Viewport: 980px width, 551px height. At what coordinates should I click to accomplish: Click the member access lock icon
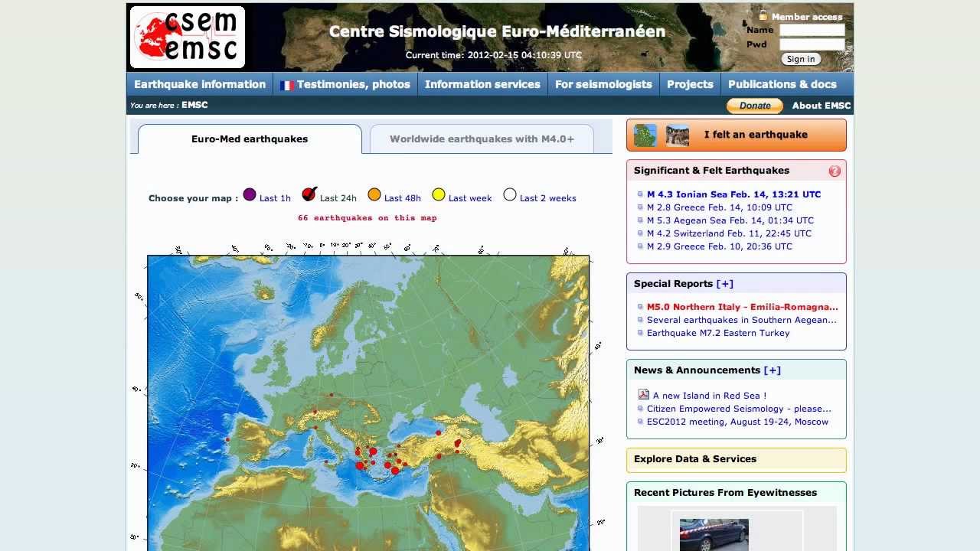coord(763,15)
